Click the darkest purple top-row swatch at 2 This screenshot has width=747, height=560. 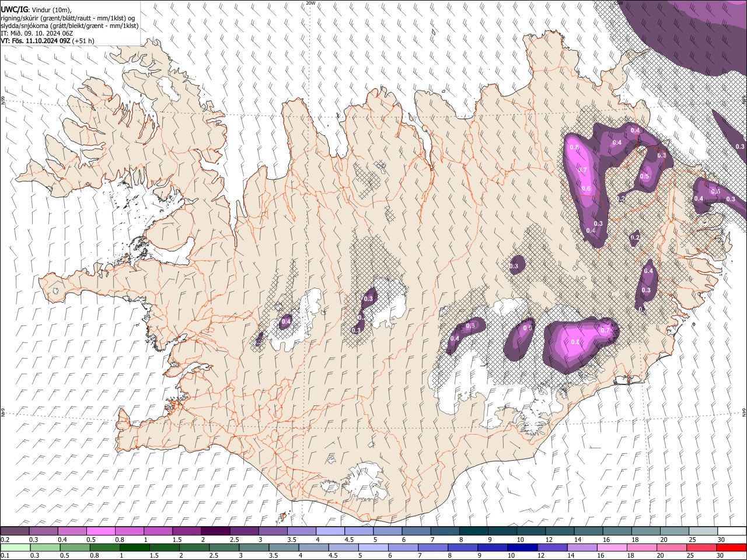(215, 531)
